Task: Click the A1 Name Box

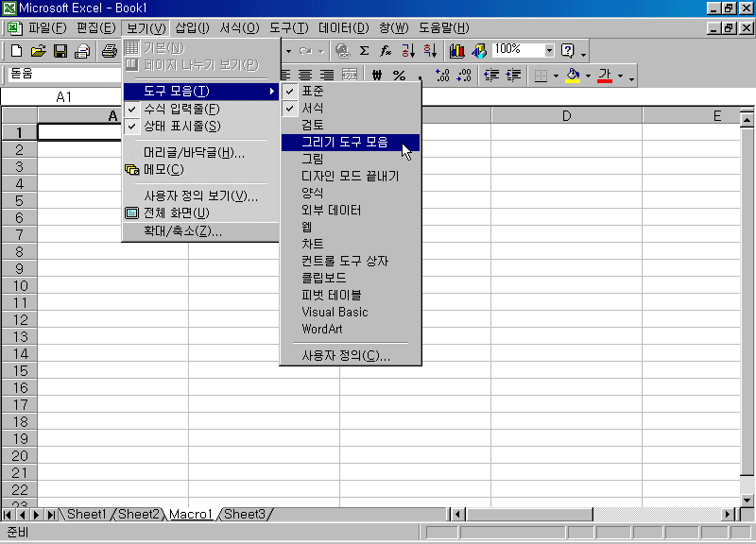Action: pyautogui.click(x=62, y=97)
